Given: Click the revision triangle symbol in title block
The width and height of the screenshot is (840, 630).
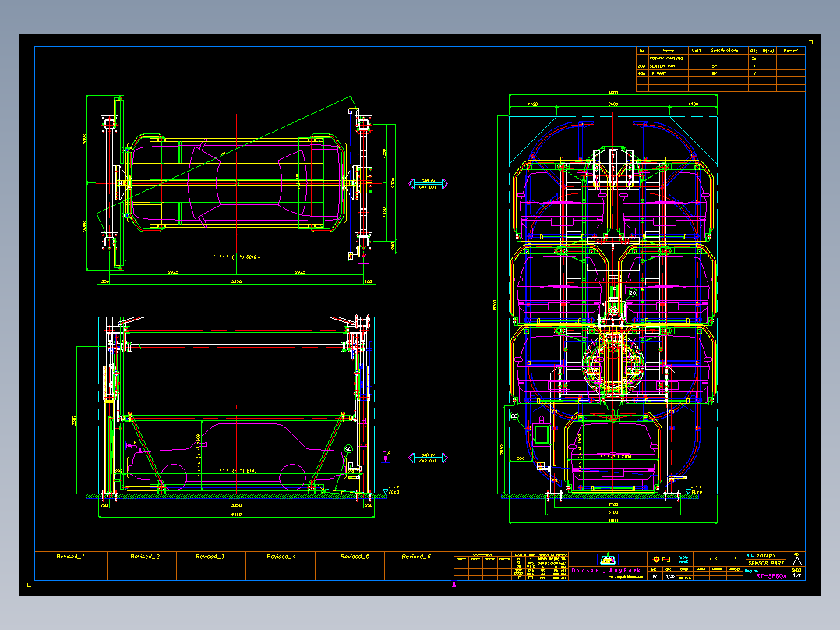Looking at the screenshot, I should pyautogui.click(x=797, y=561).
